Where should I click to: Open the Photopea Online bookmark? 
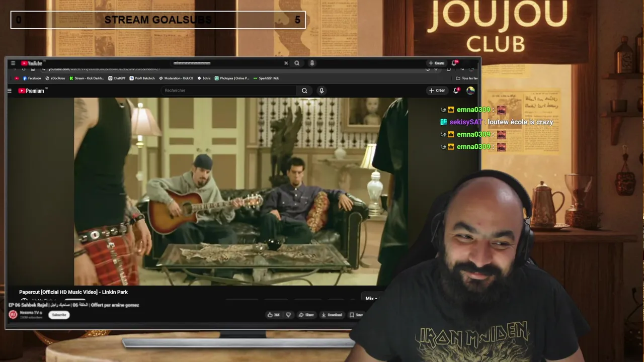click(x=232, y=78)
